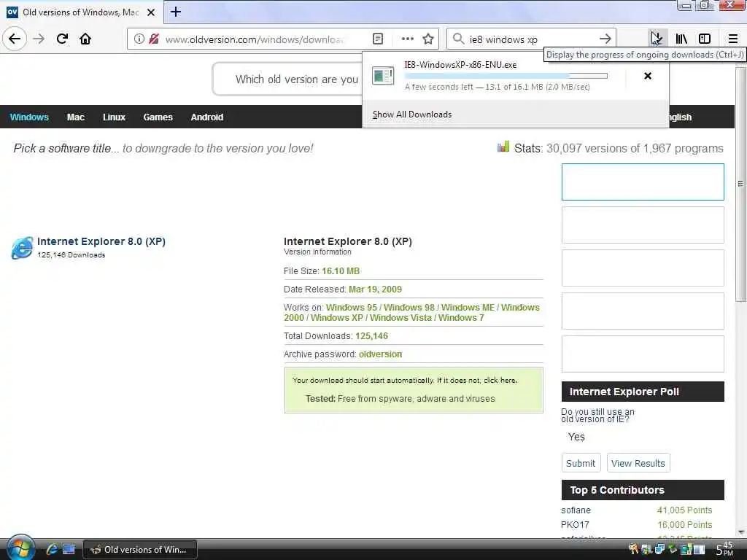Click Windows 98 in Works on list
Viewport: 747px width, 560px height.
click(409, 308)
